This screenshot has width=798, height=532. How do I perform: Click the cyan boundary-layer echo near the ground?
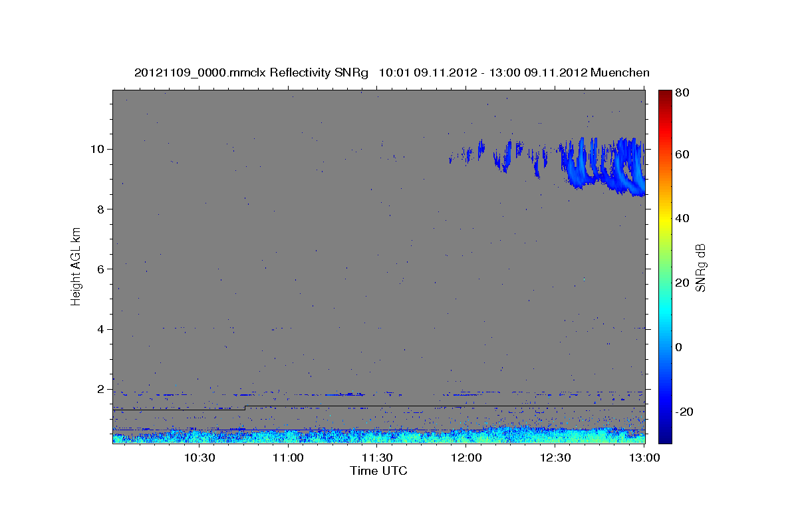click(378, 436)
